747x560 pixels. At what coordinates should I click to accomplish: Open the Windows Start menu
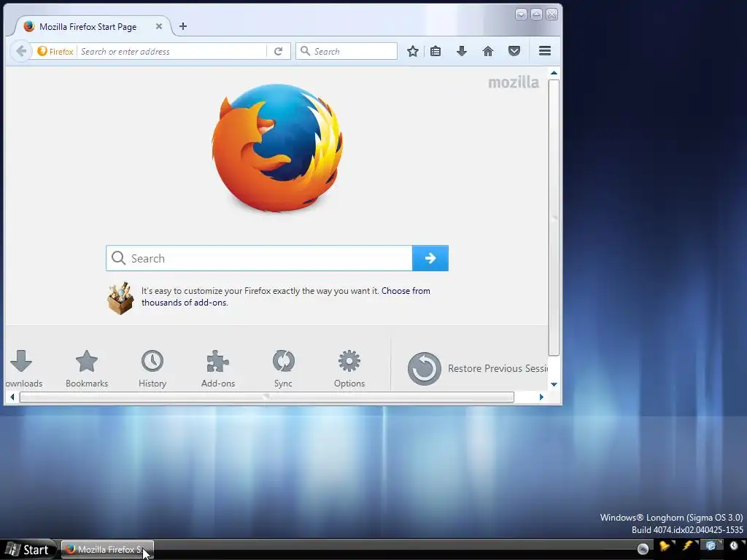28,550
